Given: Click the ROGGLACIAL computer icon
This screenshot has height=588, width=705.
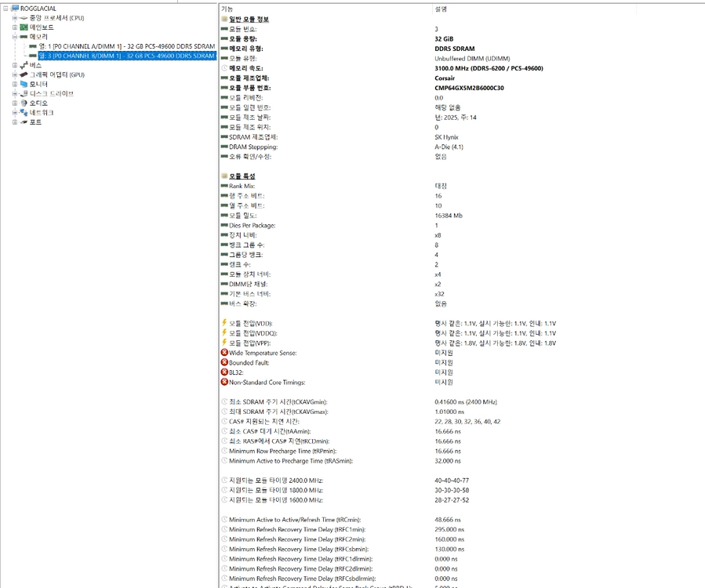Looking at the screenshot, I should click(x=15, y=8).
